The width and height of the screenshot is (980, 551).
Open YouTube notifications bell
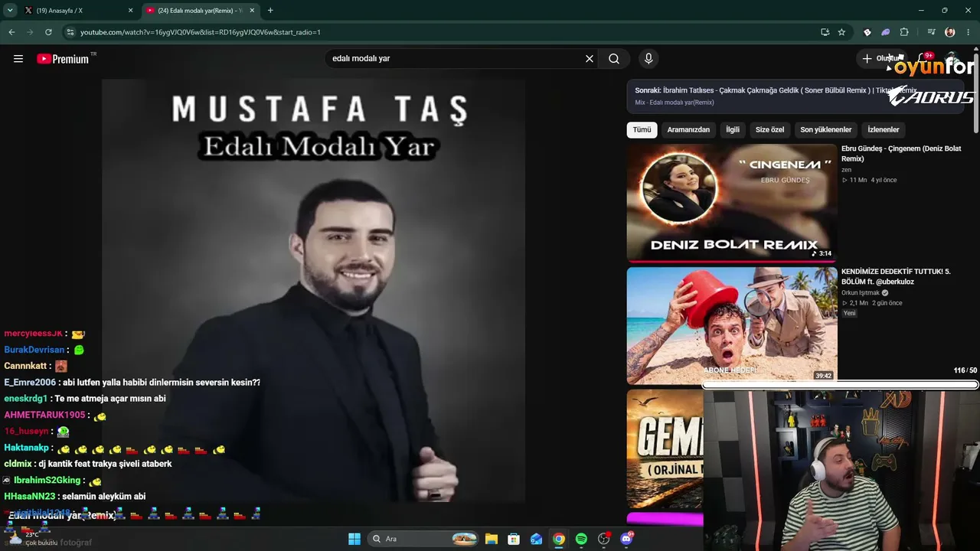pyautogui.click(x=923, y=58)
